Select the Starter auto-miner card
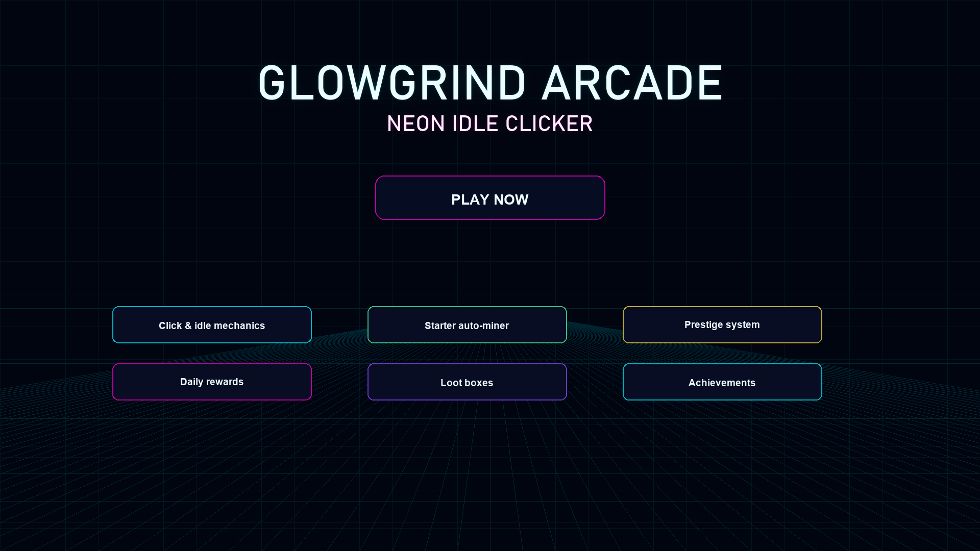The image size is (980, 551). pyautogui.click(x=467, y=325)
